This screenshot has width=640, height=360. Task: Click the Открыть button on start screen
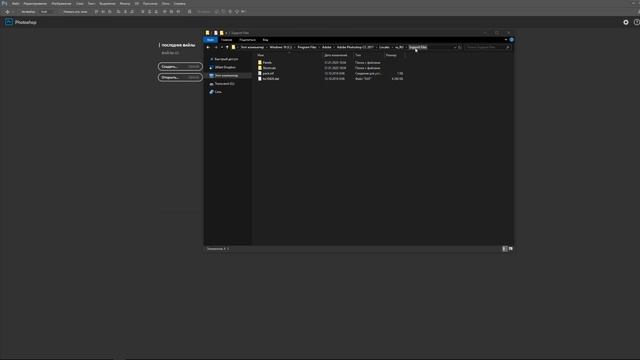click(180, 77)
